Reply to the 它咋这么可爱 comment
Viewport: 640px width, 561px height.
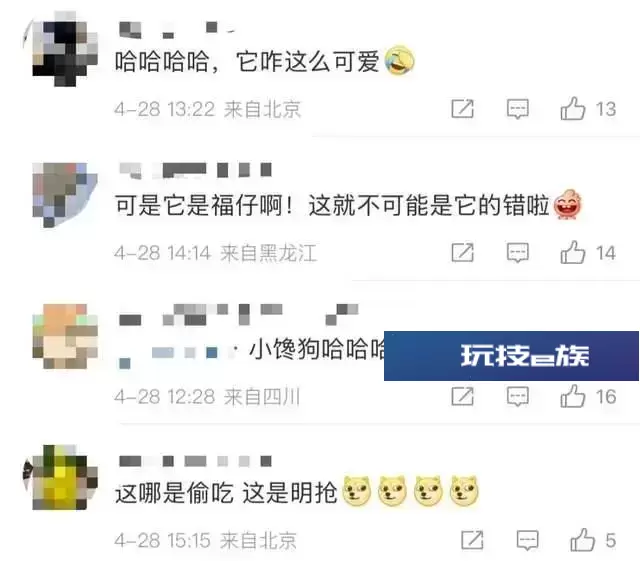click(x=518, y=109)
